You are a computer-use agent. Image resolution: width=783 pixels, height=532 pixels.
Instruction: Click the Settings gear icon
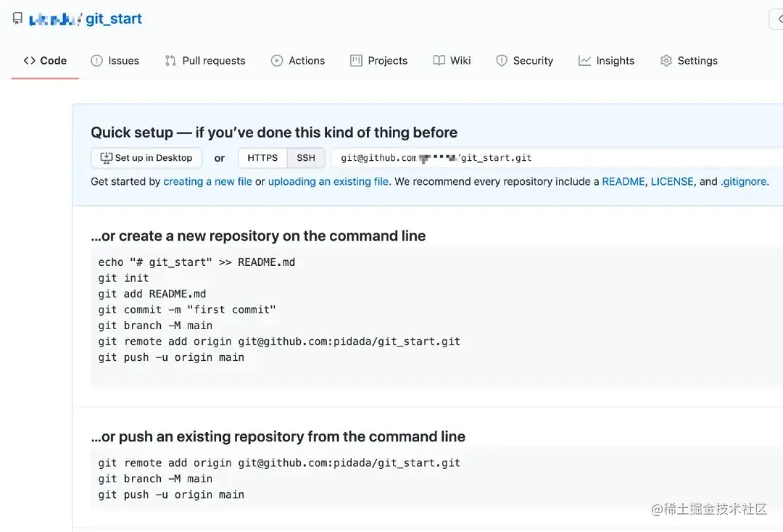point(666,60)
